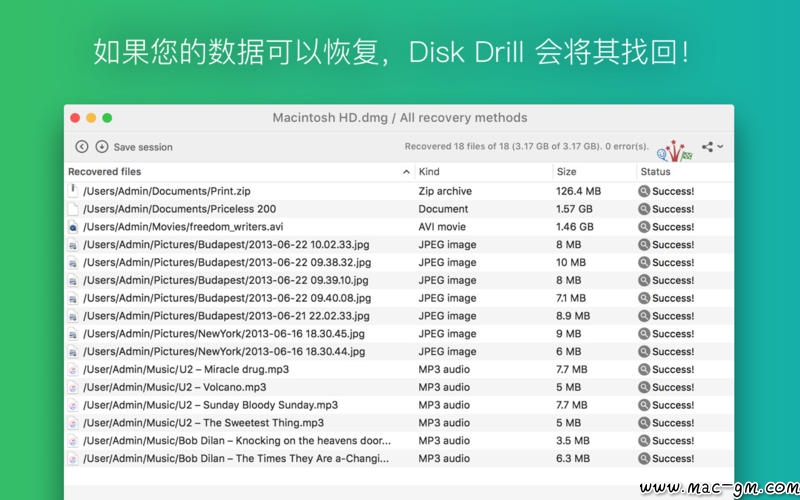Select U2 – Volcano.mp3 path
Image resolution: width=800 pixels, height=500 pixels.
click(x=174, y=387)
